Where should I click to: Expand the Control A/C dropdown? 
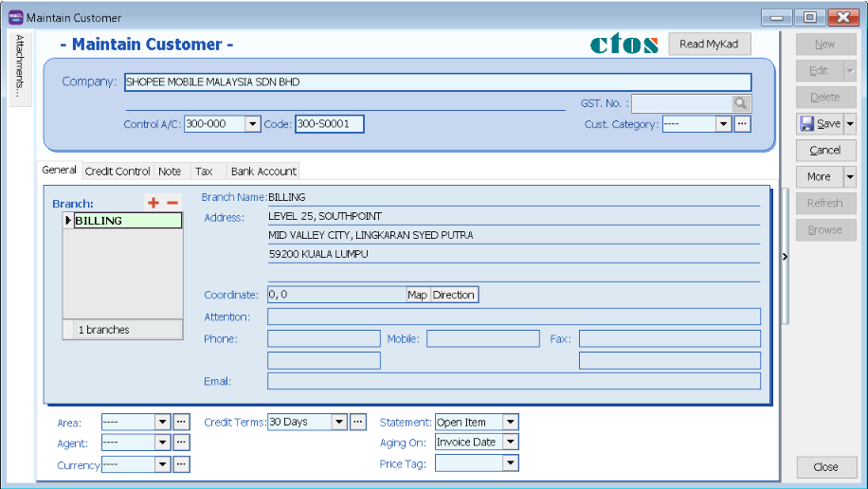pyautogui.click(x=252, y=124)
